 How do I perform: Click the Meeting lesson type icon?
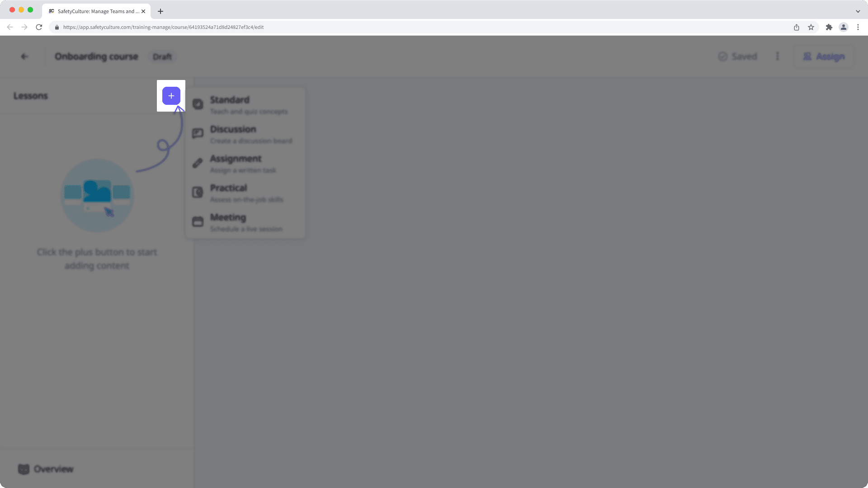click(197, 222)
